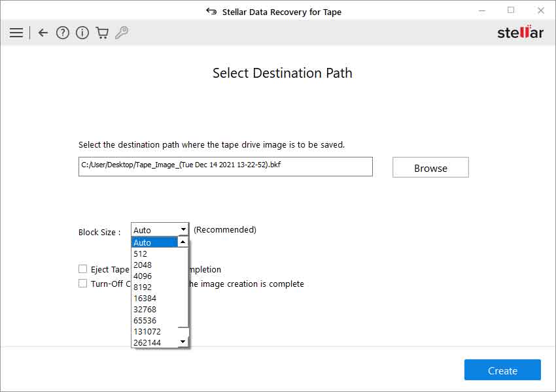The image size is (556, 392).
Task: Click the information (i) icon
Action: pyautogui.click(x=82, y=33)
